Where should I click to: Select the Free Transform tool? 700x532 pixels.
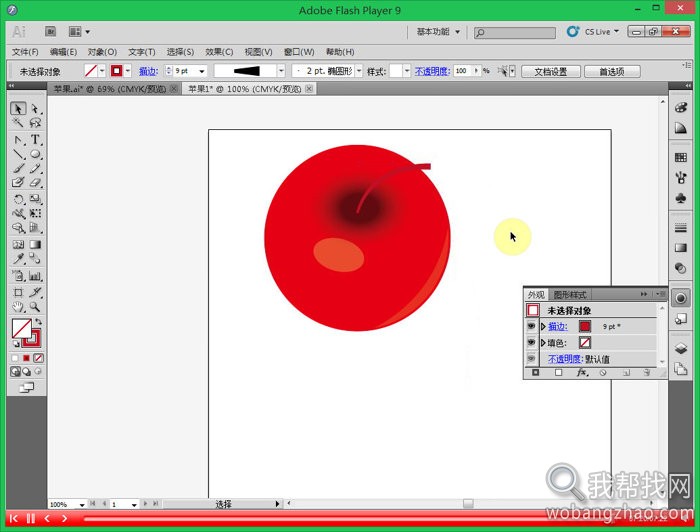[35, 213]
